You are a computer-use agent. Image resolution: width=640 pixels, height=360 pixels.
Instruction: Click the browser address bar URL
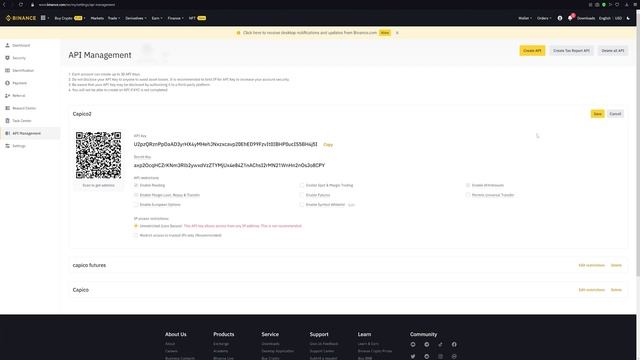click(x=77, y=5)
